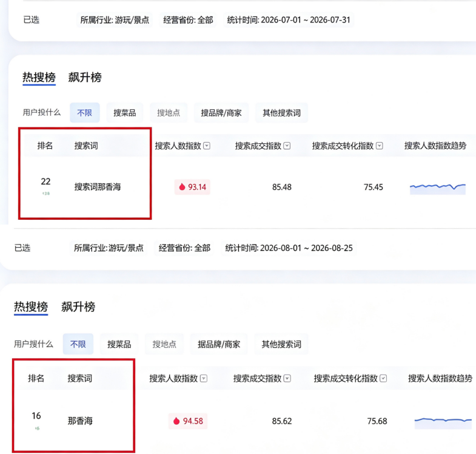The image size is (476, 454).
Task: Open sort dropdown on top 搜索成交转化指数 column
Action: [x=379, y=146]
